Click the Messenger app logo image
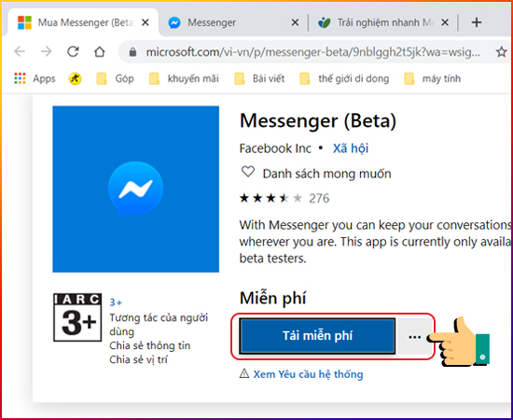513x420 pixels. click(x=136, y=189)
